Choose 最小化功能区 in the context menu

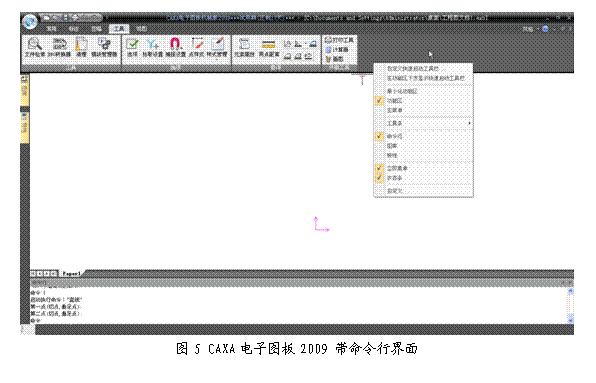click(423, 91)
